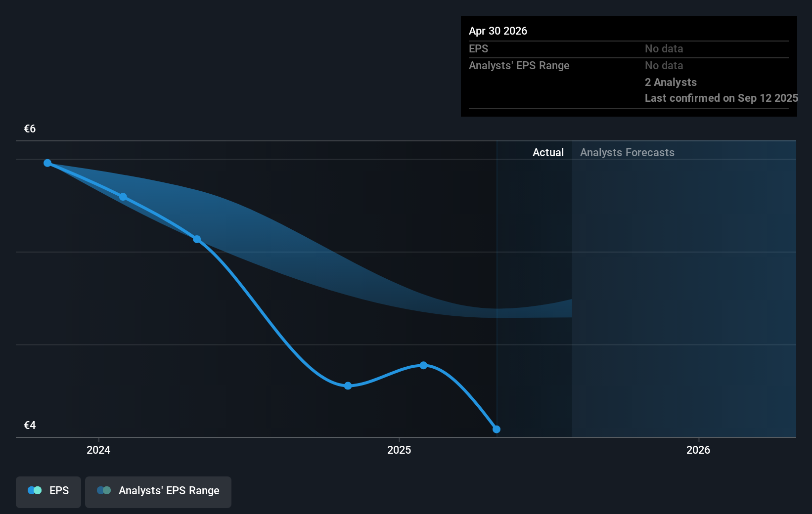812x514 pixels.
Task: Click the third EPS data point on the line
Action: pos(197,239)
